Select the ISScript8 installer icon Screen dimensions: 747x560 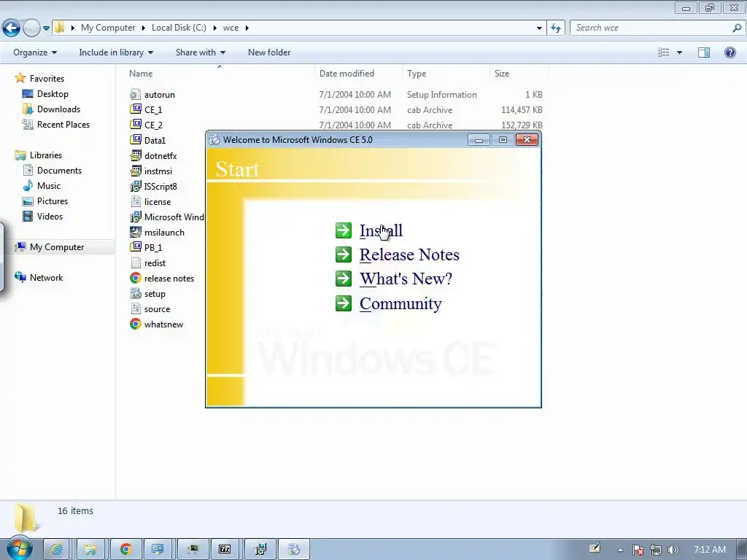[135, 186]
